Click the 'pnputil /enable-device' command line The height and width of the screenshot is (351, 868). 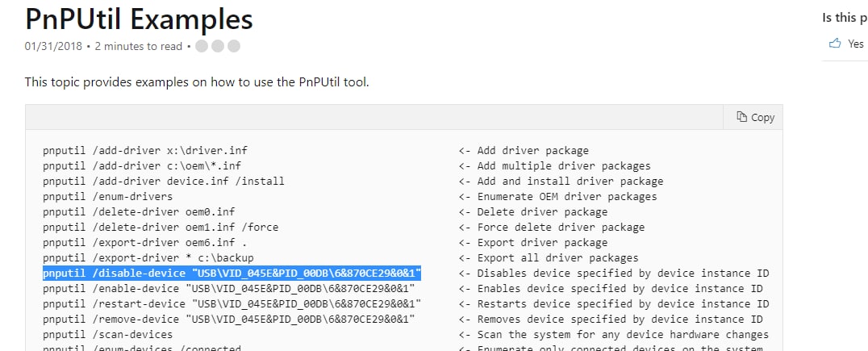(228, 288)
